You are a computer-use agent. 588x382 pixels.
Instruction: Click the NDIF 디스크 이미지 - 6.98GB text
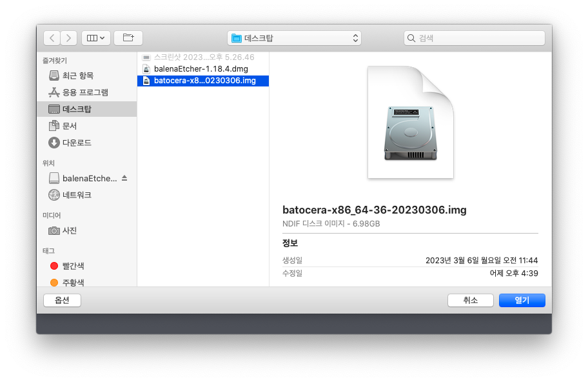[331, 224]
